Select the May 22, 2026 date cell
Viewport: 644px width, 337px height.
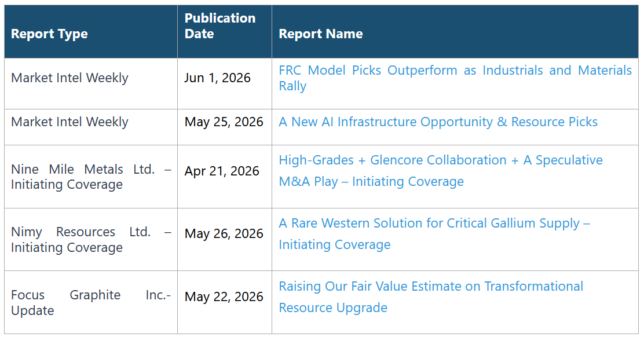click(224, 297)
